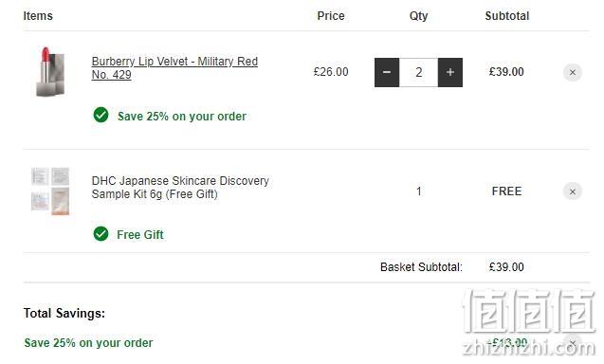
Task: Click the Subtotal column header
Action: pos(507,16)
